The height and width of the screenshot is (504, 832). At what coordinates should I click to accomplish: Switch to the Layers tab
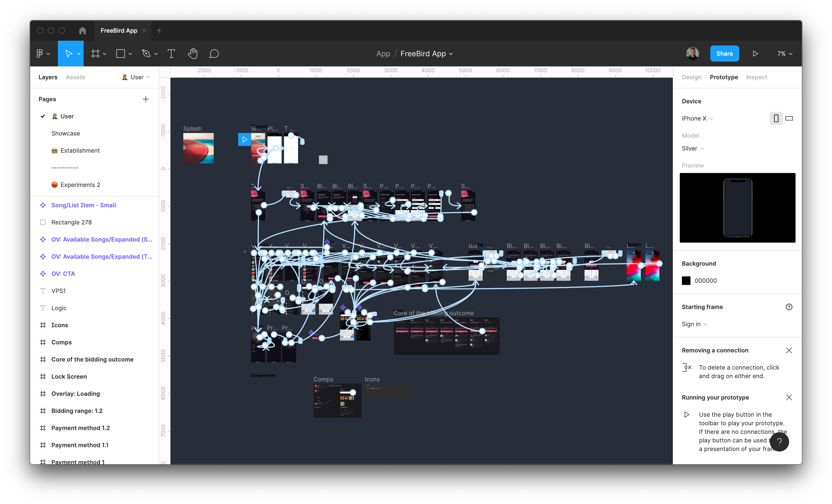[48, 77]
